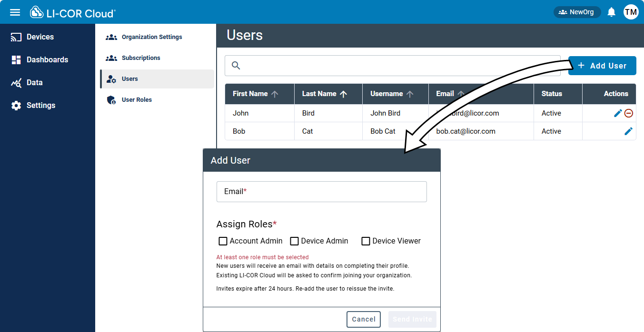The height and width of the screenshot is (332, 644).
Task: Check the Device Viewer role
Action: (x=366, y=241)
